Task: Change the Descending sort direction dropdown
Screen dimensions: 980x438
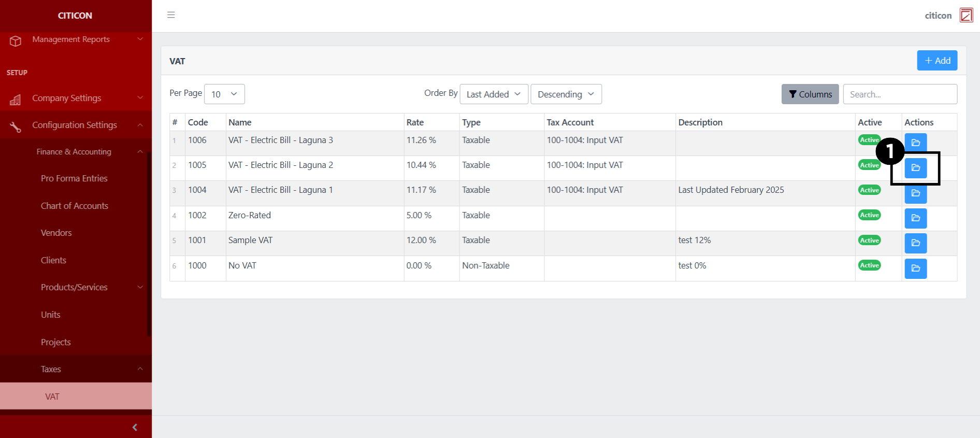Action: pyautogui.click(x=566, y=94)
